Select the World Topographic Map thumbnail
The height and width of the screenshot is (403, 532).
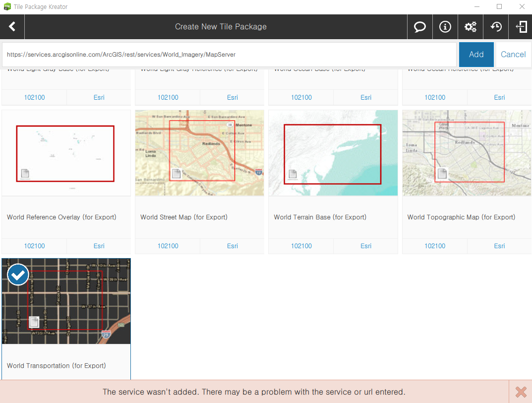[x=467, y=153]
